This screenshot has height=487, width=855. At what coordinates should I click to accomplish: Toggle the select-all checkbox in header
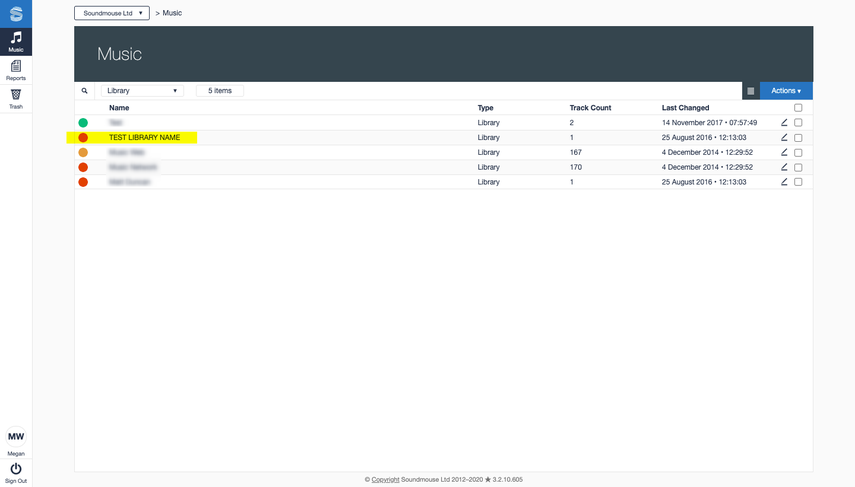(x=798, y=107)
